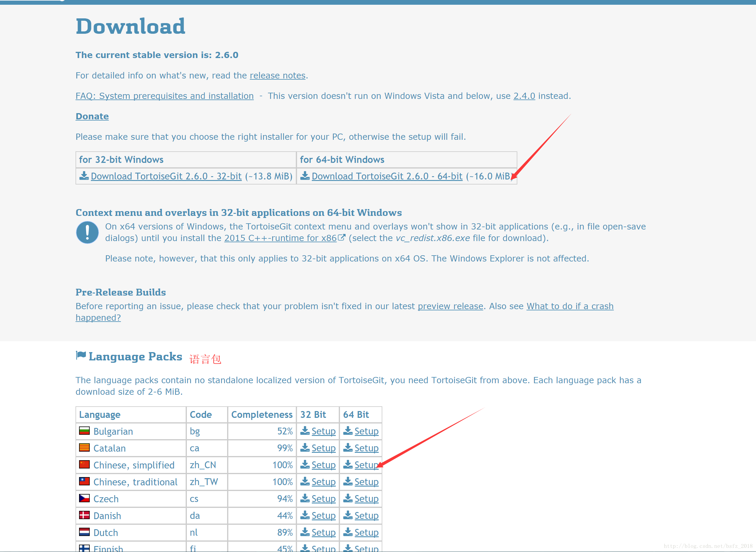The height and width of the screenshot is (552, 756).
Task: Select the Bulgarian 'bg' code cell
Action: (x=207, y=431)
